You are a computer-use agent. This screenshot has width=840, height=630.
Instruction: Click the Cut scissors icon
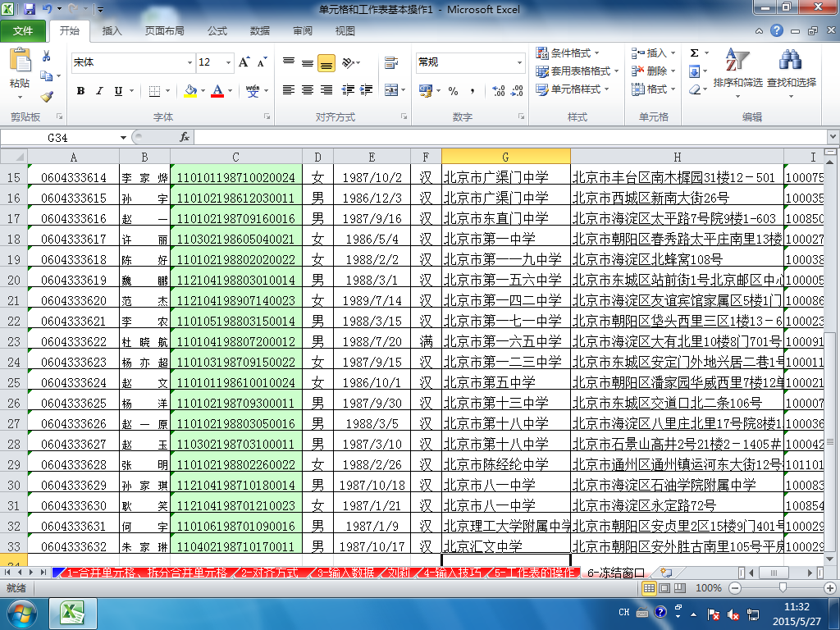(47, 56)
